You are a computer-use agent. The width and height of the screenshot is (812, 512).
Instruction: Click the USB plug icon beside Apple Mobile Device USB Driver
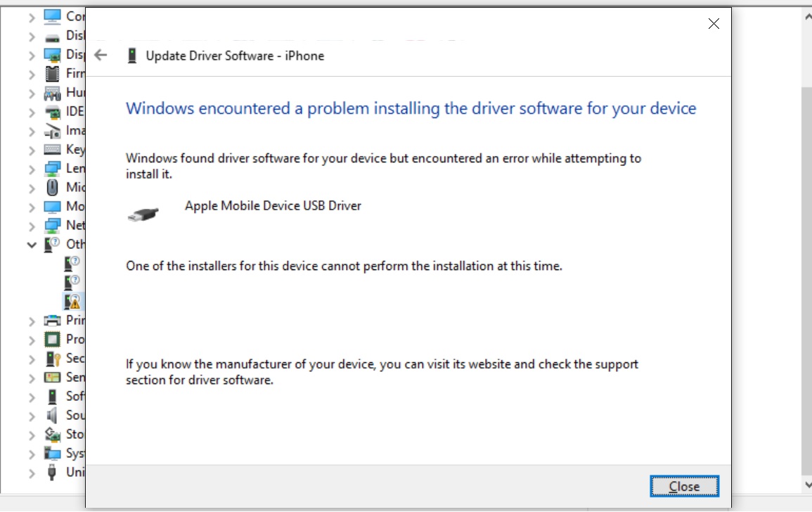tap(143, 214)
